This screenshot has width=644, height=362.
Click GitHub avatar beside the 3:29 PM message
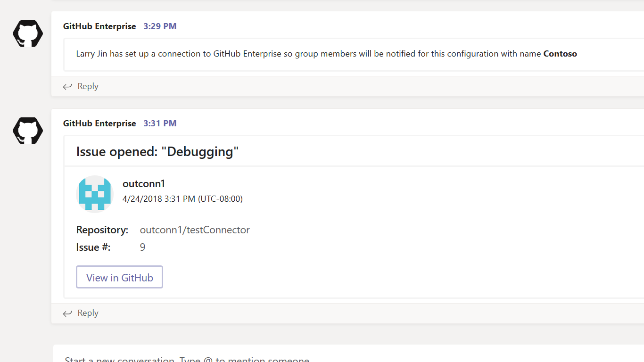[28, 33]
